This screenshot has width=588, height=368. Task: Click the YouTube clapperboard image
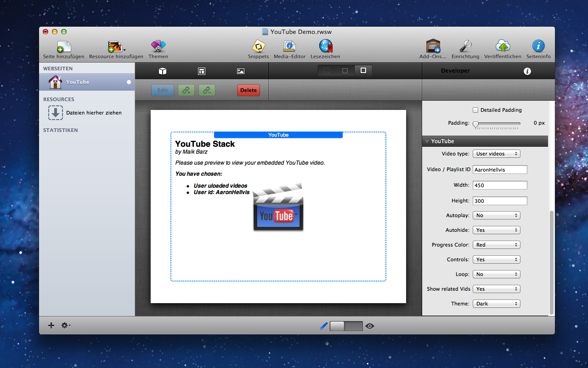point(278,207)
